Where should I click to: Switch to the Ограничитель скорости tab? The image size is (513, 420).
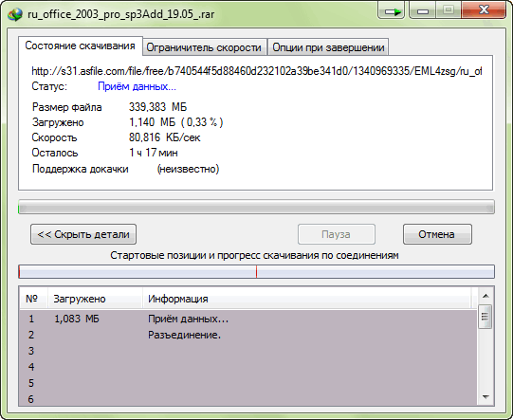(204, 47)
